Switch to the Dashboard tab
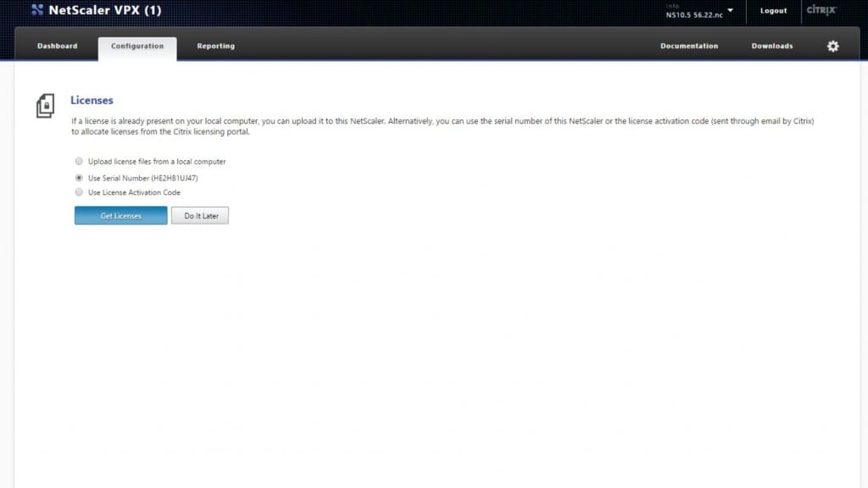Viewport: 868px width, 488px height. tap(57, 46)
